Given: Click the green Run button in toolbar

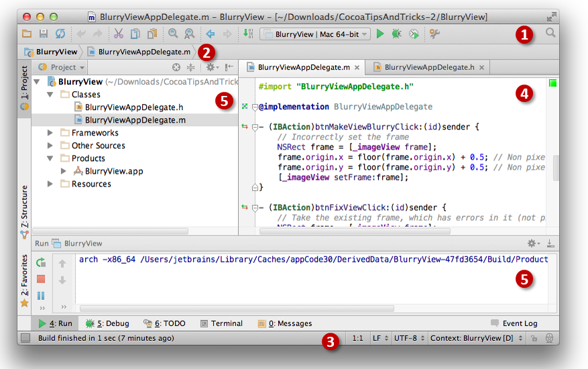Looking at the screenshot, I should (380, 34).
